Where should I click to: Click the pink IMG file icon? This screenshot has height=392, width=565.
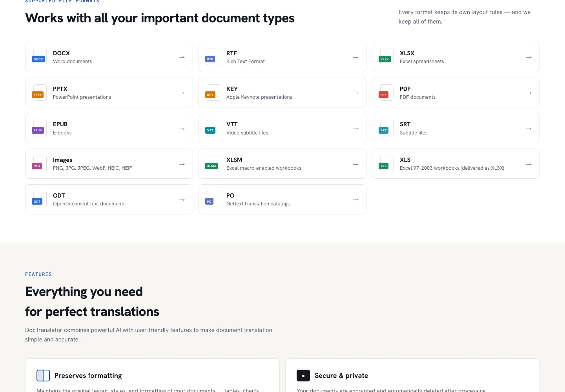(x=39, y=164)
